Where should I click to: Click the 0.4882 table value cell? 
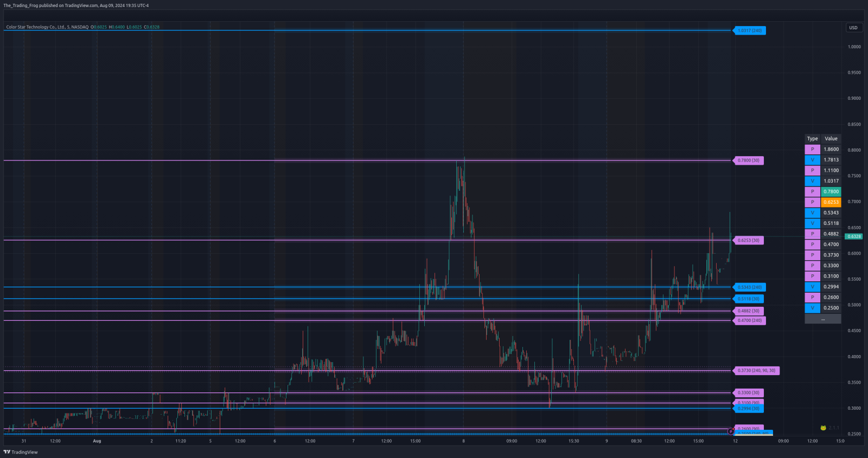click(831, 234)
